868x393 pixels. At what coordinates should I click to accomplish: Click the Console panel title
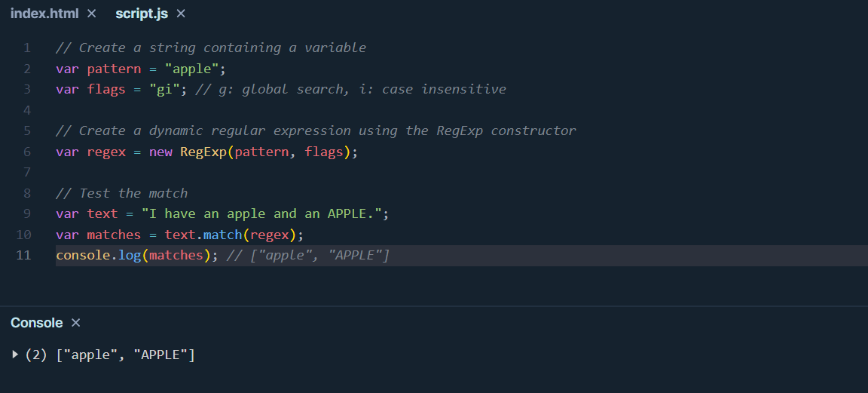tap(36, 323)
